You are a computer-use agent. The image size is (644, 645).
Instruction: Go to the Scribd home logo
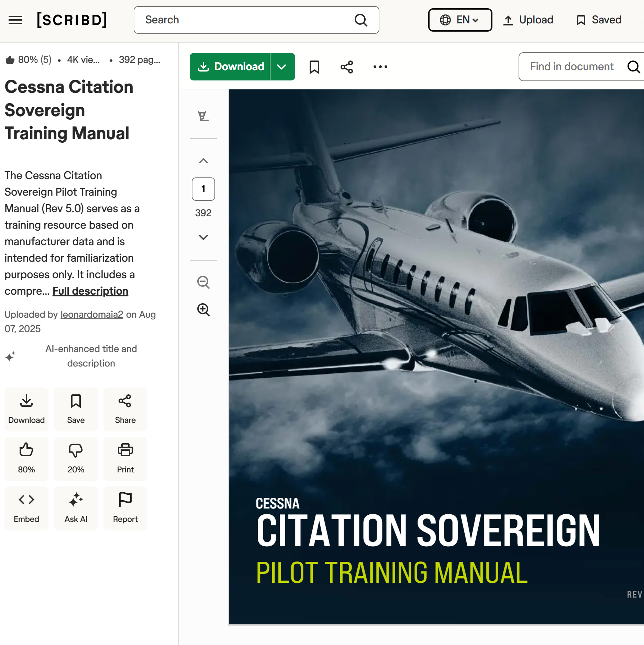[x=72, y=20]
